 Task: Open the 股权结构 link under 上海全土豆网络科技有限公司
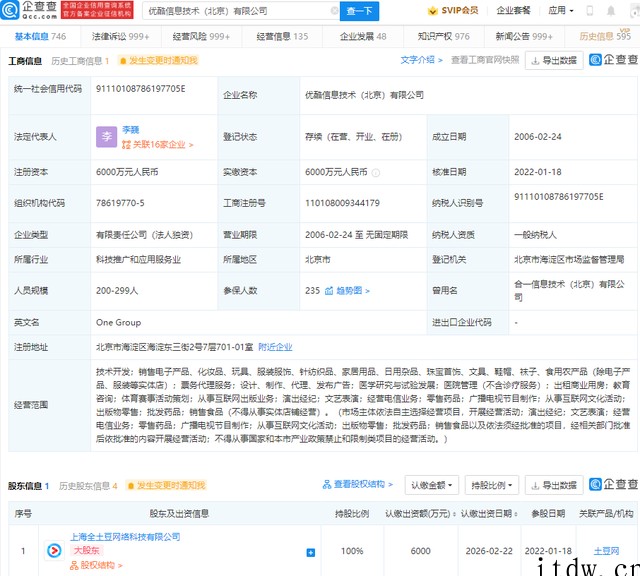(96, 565)
